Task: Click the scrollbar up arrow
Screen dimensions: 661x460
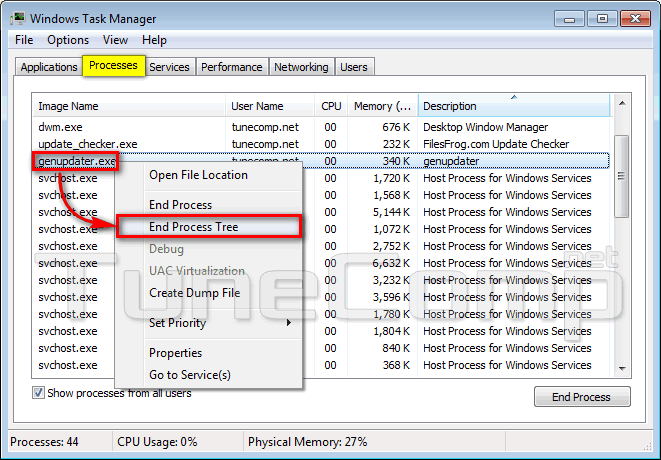Action: (x=622, y=103)
